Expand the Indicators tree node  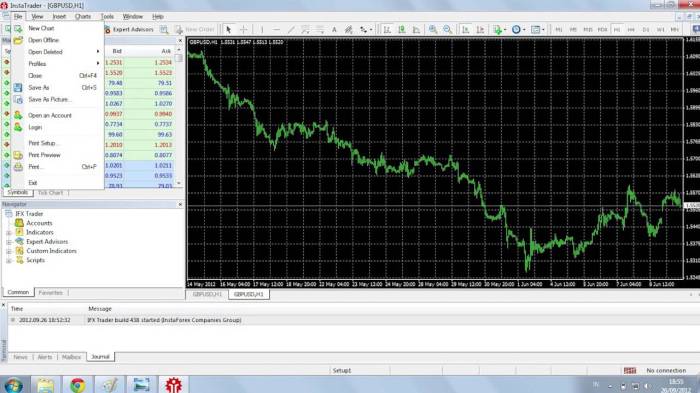click(9, 233)
